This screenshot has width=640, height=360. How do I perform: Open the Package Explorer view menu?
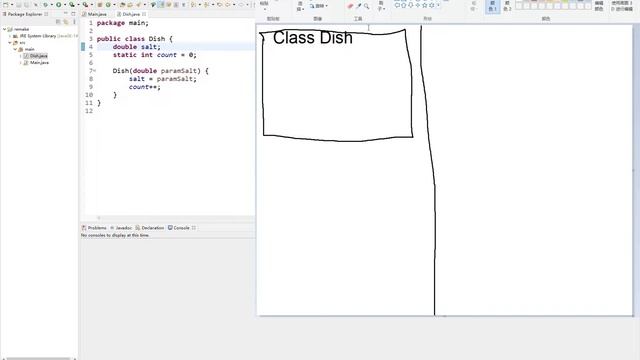(x=74, y=22)
